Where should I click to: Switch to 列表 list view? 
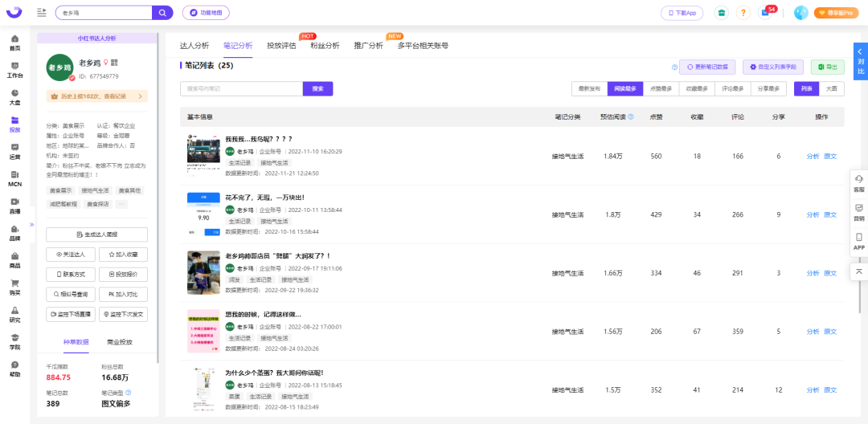(x=807, y=88)
